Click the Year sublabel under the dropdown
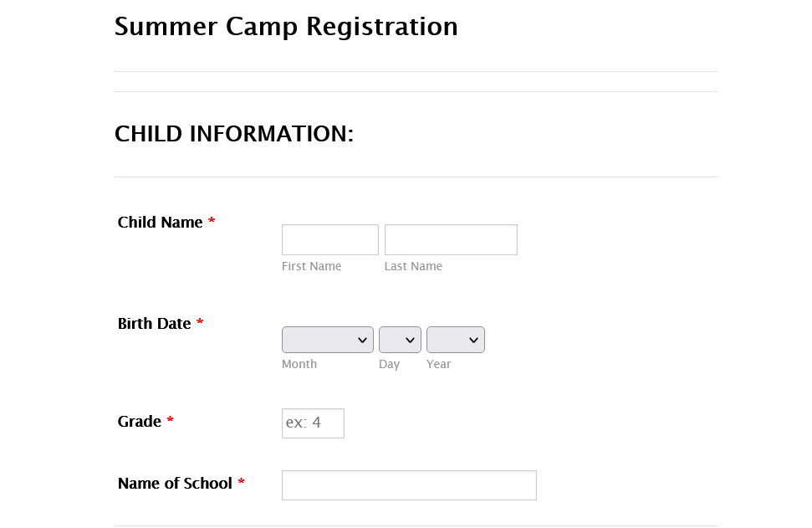 [438, 365]
